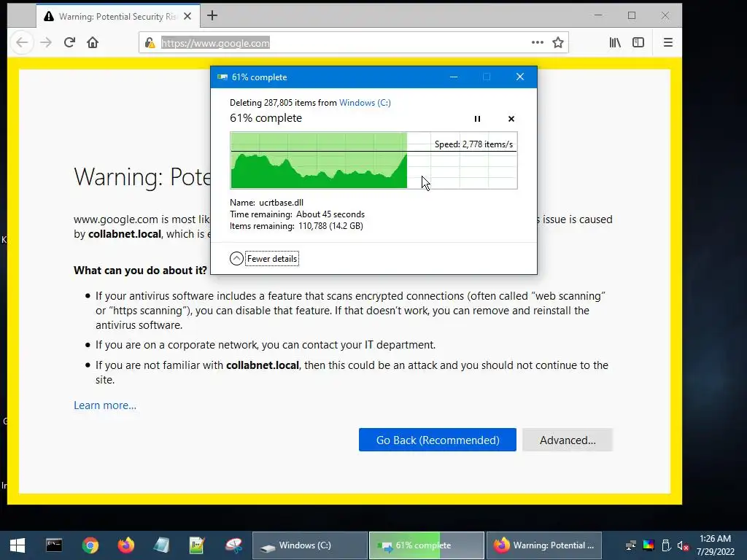This screenshot has width=747, height=560.
Task: Toggle the Firefox sidebar icon
Action: click(638, 42)
